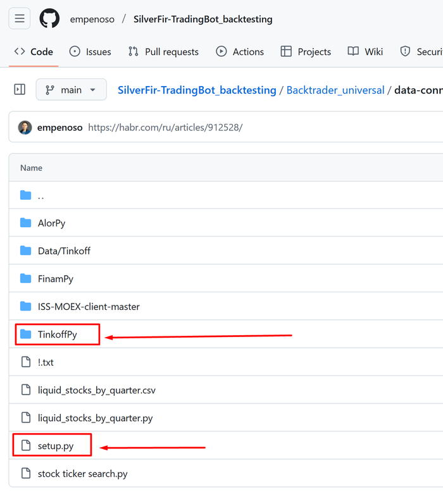Open the Actions tab
The width and height of the screenshot is (443, 504).
[x=240, y=52]
